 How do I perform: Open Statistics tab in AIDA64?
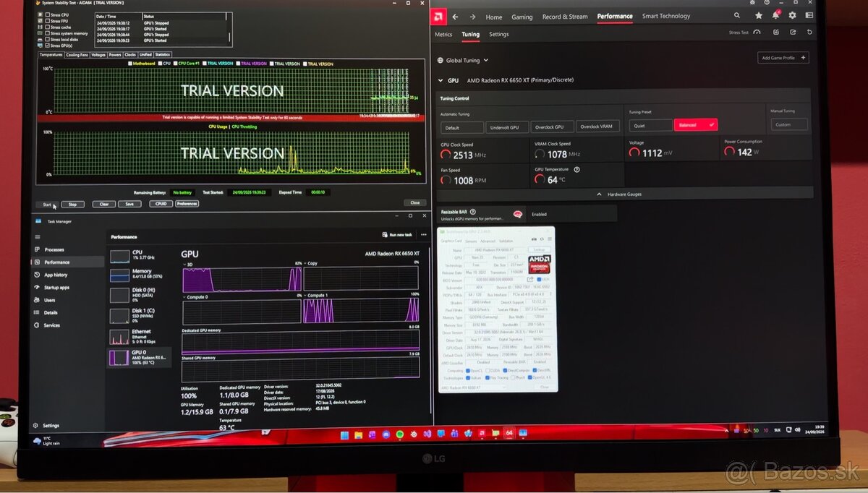(163, 54)
